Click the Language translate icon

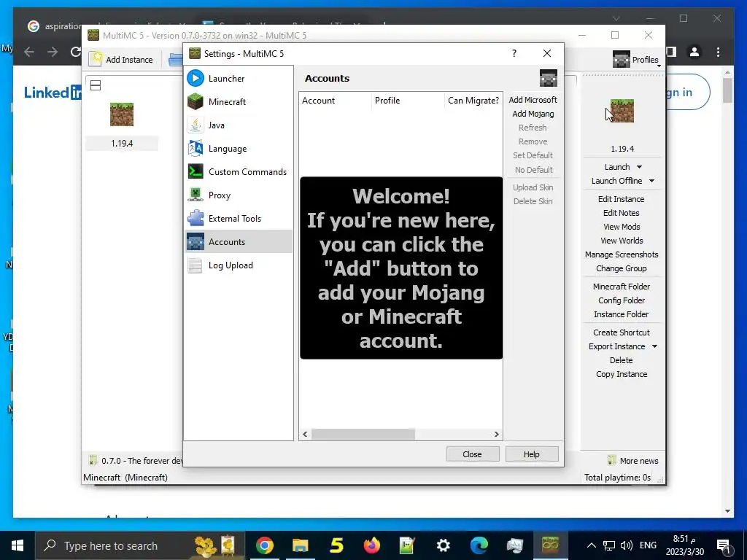pos(196,148)
